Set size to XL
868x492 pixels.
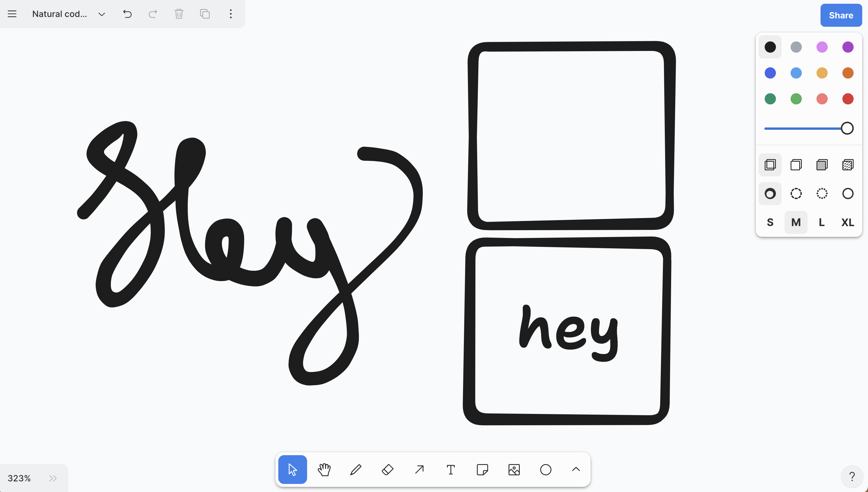[847, 222]
